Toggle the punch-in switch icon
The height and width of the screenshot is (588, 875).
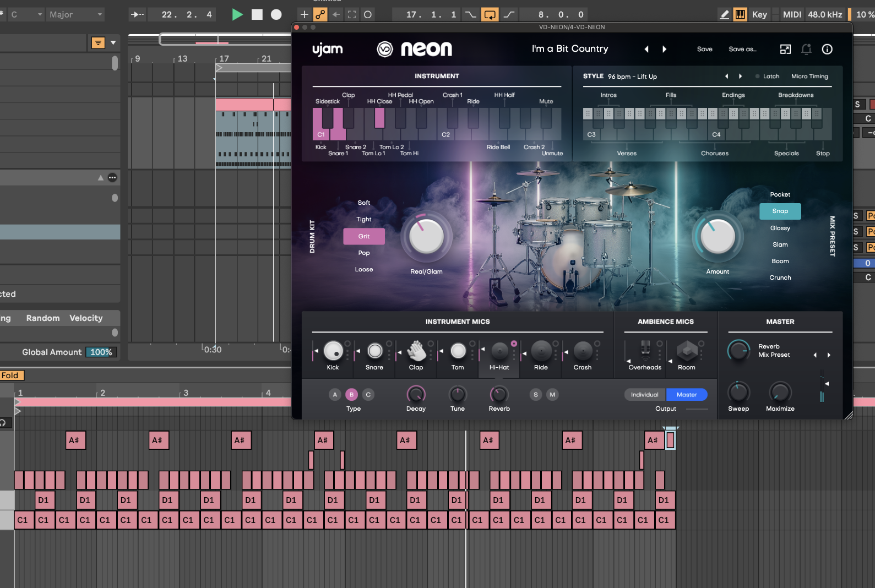point(471,15)
